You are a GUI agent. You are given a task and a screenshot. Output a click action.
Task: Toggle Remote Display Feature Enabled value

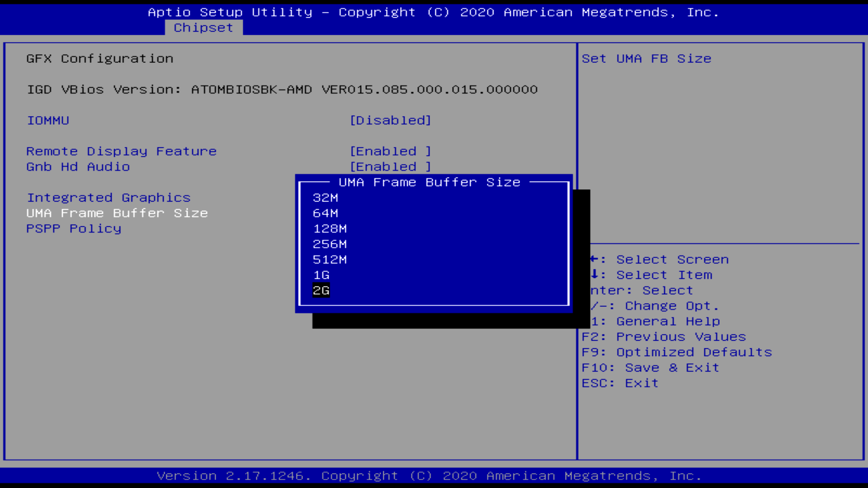(390, 151)
